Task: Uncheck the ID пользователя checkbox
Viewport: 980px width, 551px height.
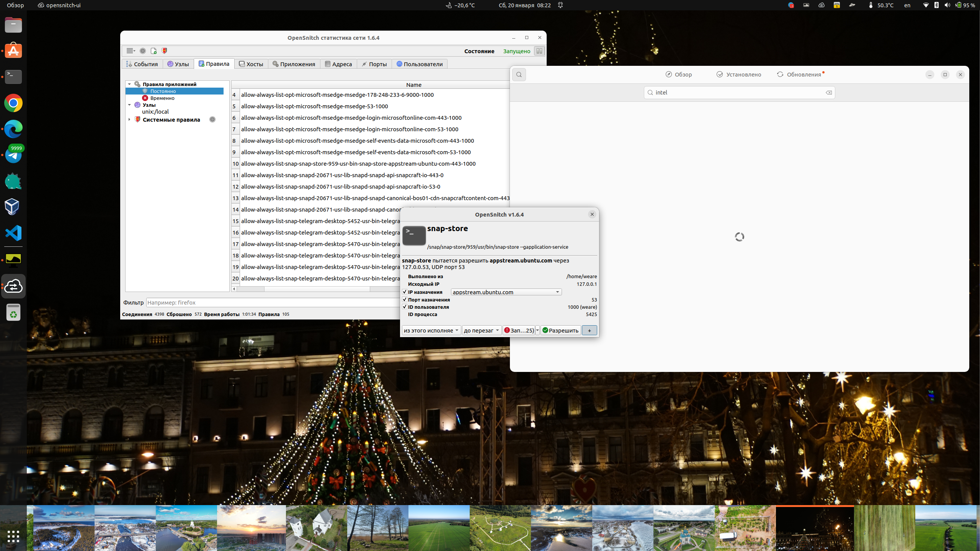Action: point(405,307)
